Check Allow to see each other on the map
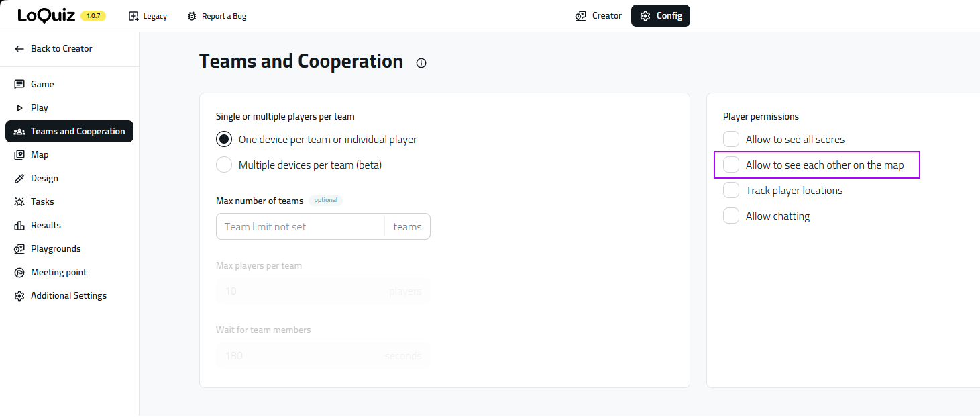 pos(731,165)
